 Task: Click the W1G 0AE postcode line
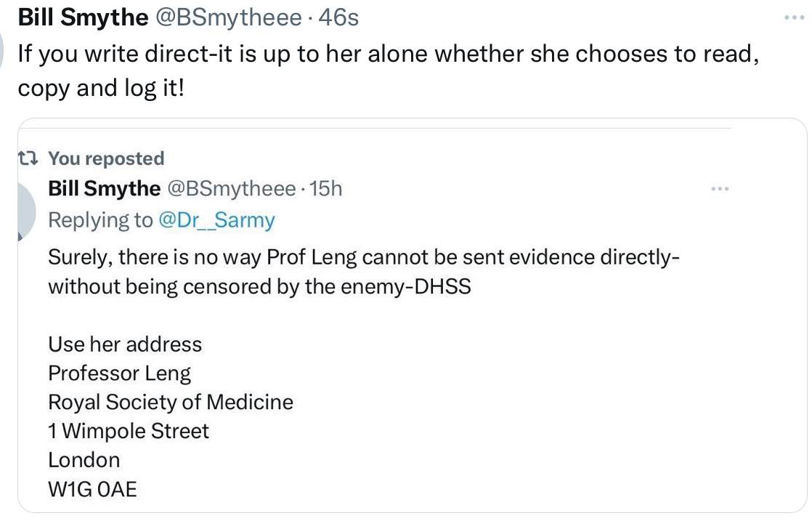point(93,490)
